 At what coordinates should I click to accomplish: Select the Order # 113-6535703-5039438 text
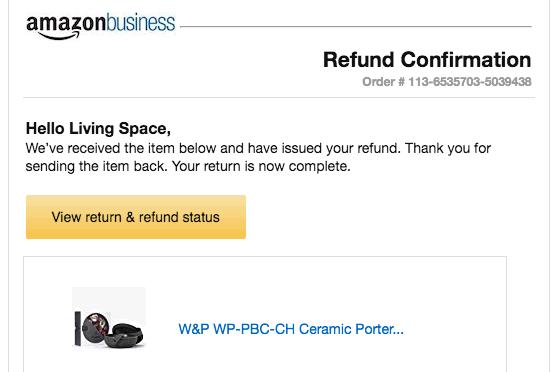click(x=447, y=82)
